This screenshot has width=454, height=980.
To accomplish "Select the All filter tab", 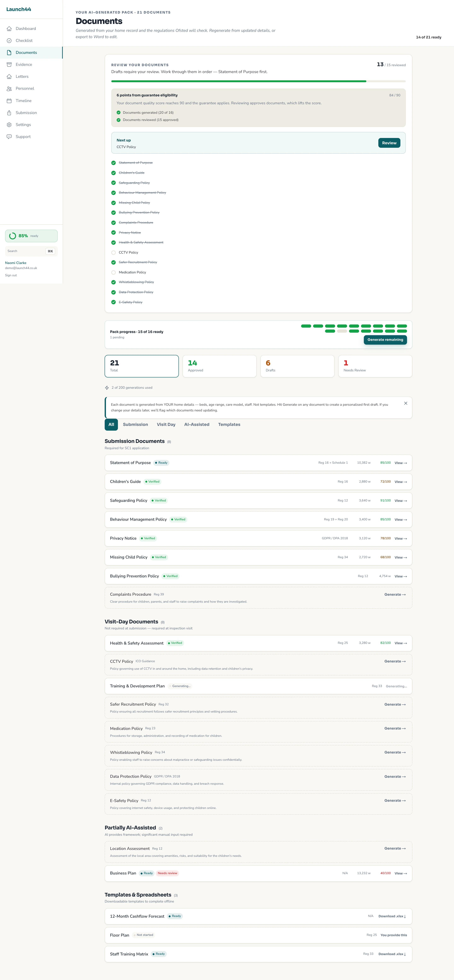I will [111, 425].
